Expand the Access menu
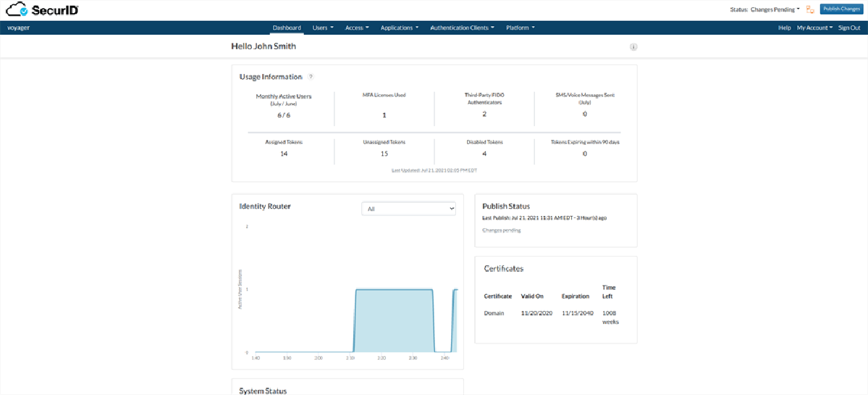Viewport: 868px width, 395px height. pyautogui.click(x=356, y=28)
